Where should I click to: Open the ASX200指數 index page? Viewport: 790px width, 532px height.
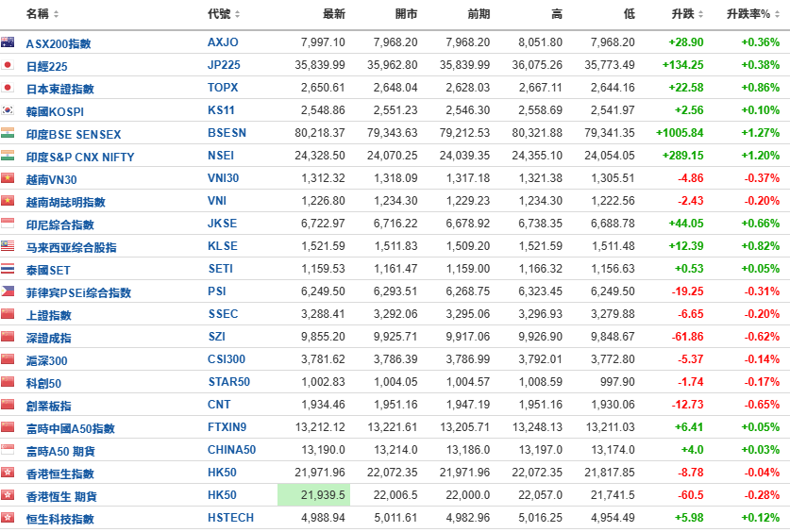59,43
